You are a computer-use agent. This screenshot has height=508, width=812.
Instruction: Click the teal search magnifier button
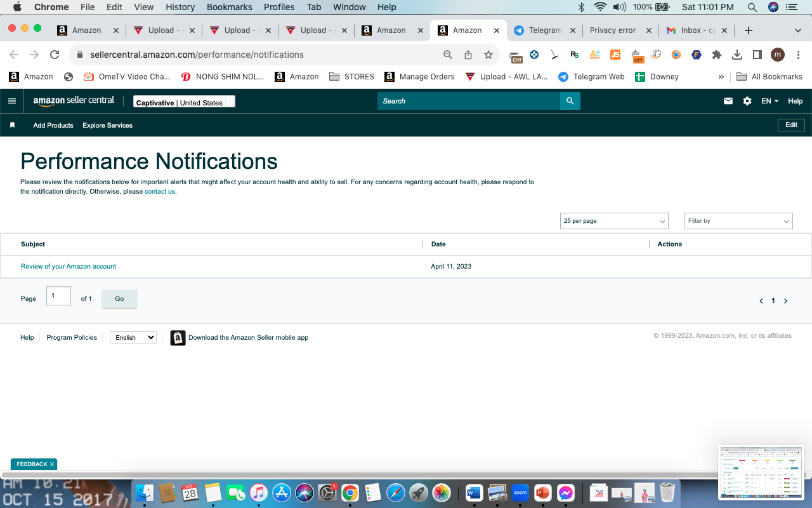coord(570,101)
